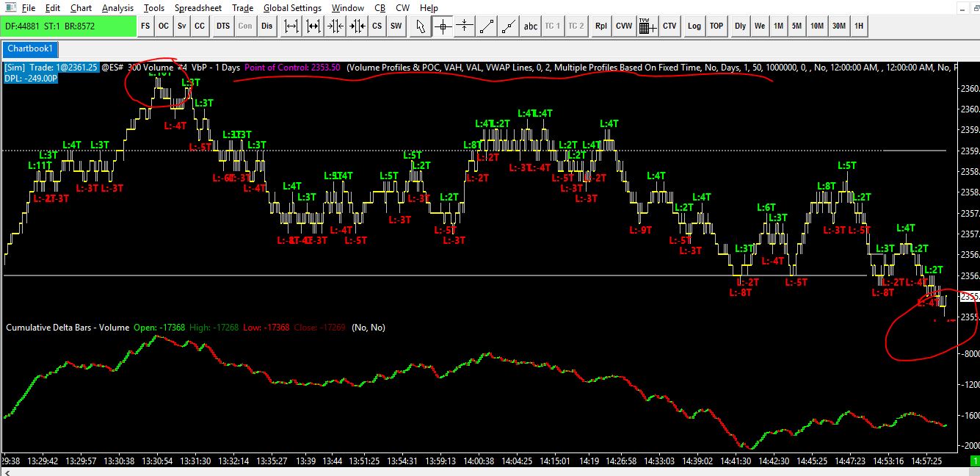This screenshot has height=476, width=980.
Task: Click Point of Control 2353.50 text
Action: pyautogui.click(x=292, y=68)
